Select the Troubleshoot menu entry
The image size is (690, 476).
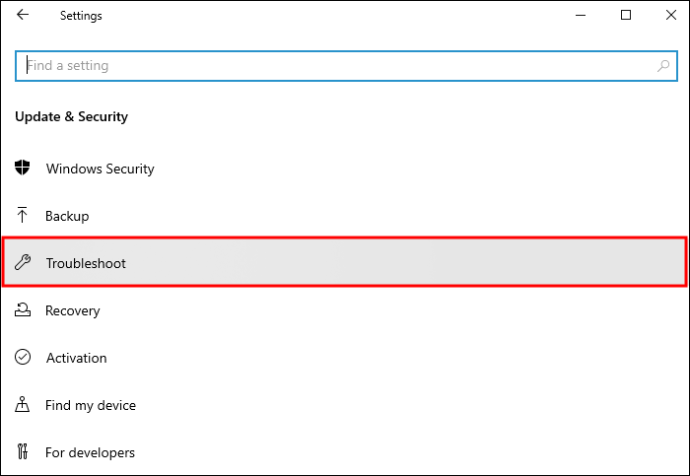click(x=345, y=262)
